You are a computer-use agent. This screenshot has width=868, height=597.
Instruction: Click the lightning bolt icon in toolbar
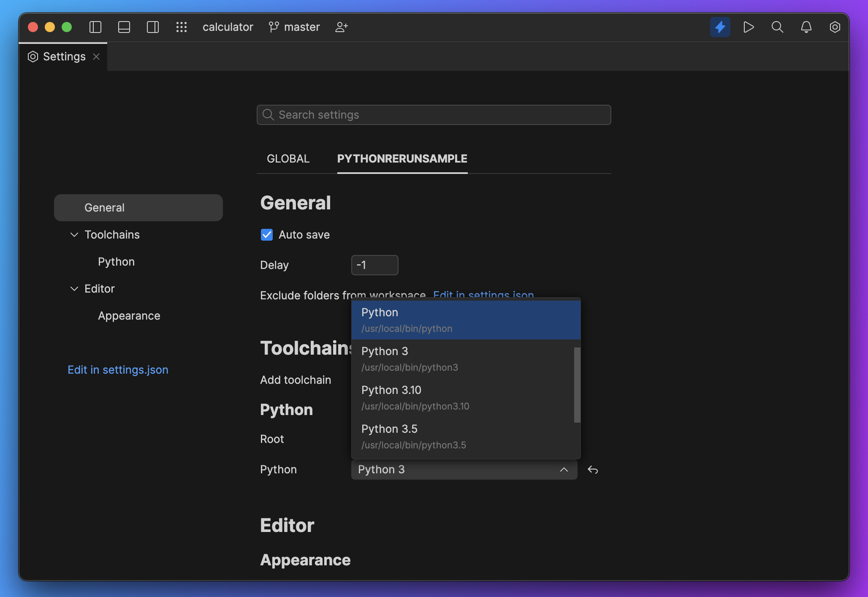(719, 27)
